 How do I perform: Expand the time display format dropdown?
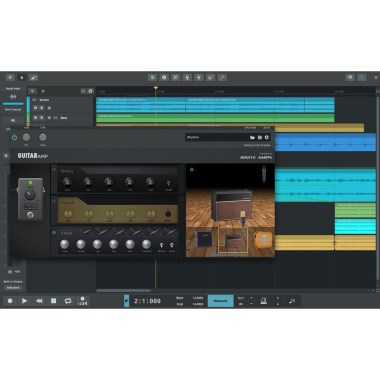[126, 301]
